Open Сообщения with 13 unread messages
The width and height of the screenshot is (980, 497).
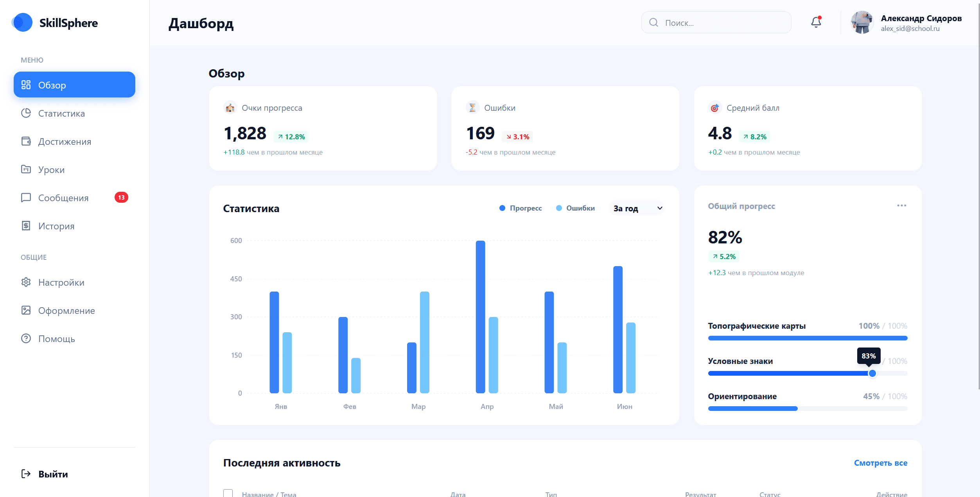[26, 198]
